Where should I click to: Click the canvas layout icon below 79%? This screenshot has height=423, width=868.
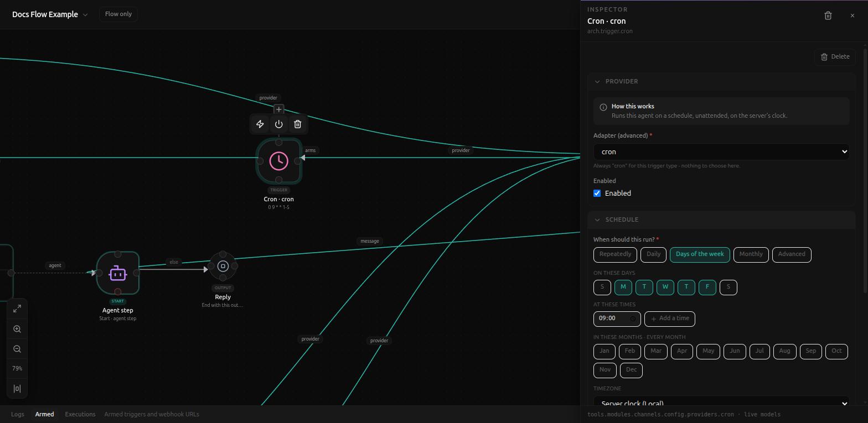17,389
